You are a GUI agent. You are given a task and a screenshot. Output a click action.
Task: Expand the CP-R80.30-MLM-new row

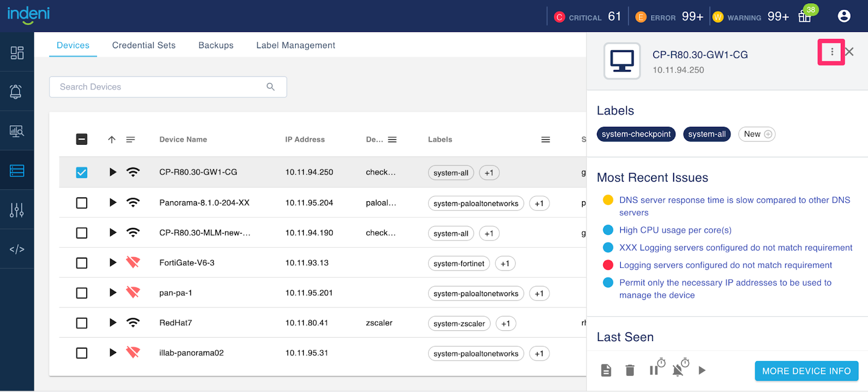(x=113, y=232)
